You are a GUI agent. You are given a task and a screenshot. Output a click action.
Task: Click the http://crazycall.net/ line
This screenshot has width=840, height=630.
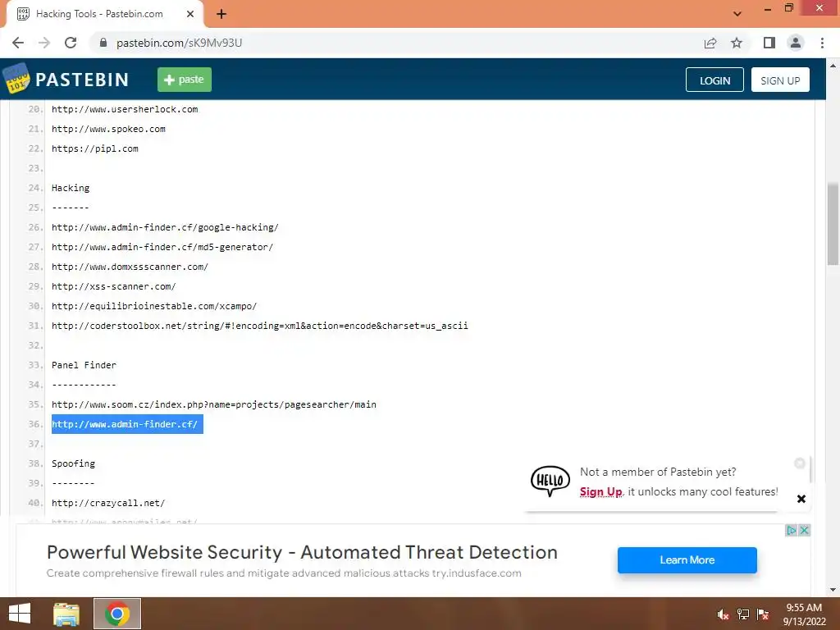coord(108,503)
